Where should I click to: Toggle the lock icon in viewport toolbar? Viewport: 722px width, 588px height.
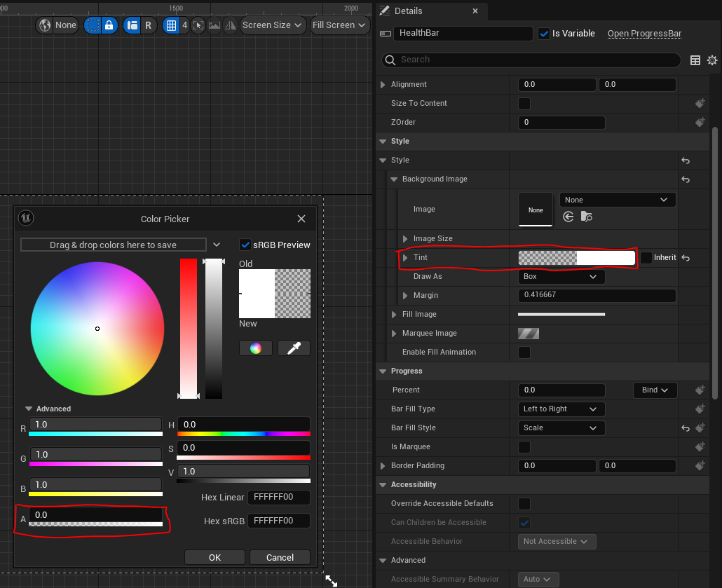coord(109,25)
